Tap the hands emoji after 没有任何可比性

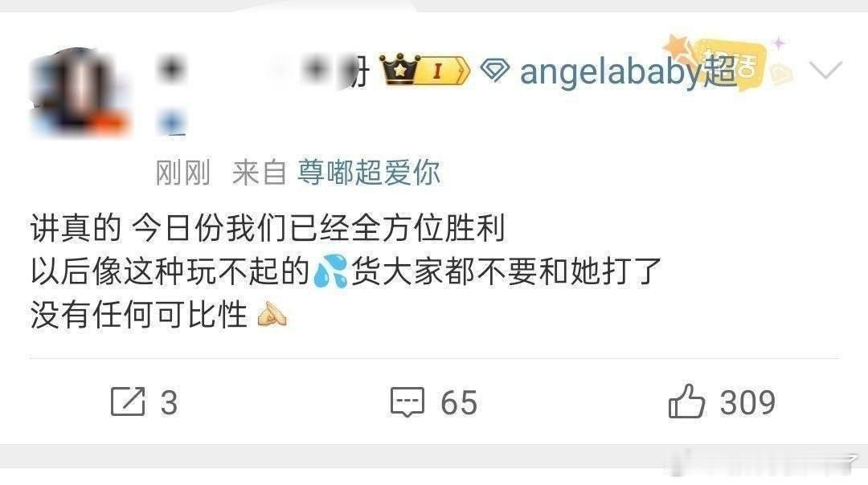(272, 316)
